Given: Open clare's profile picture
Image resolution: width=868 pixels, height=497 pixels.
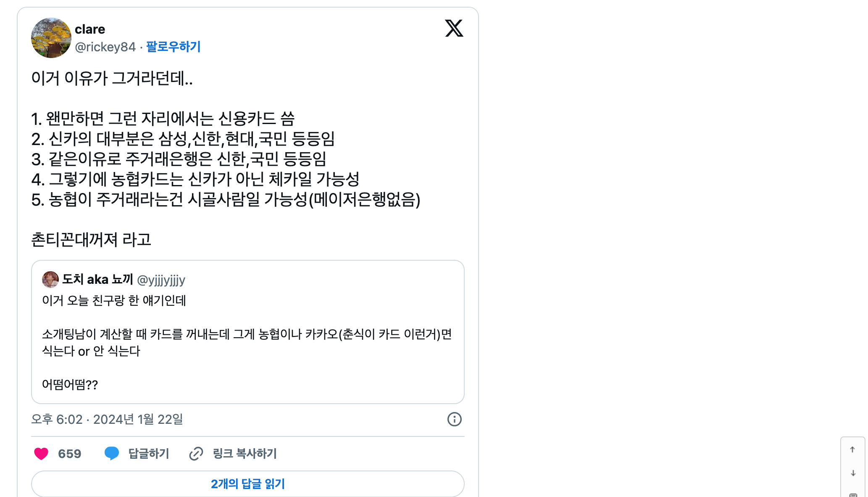Looking at the screenshot, I should 51,38.
